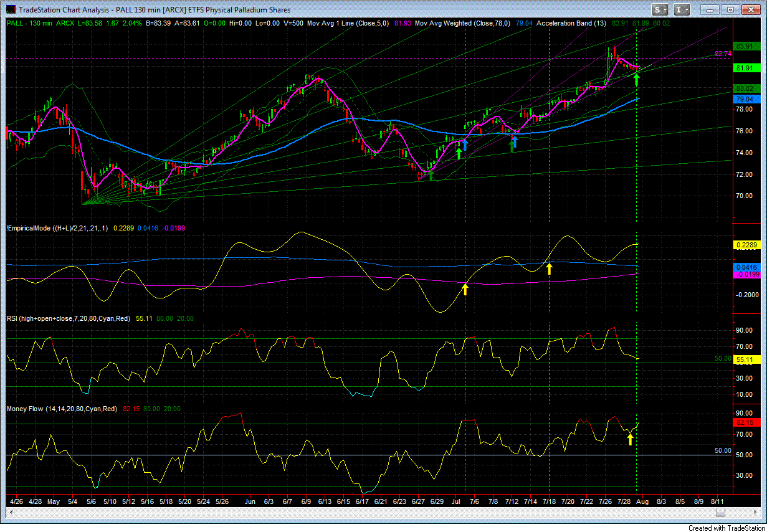The image size is (767, 532).
Task: Click the '74.00' price axis label
Action: tap(745, 153)
